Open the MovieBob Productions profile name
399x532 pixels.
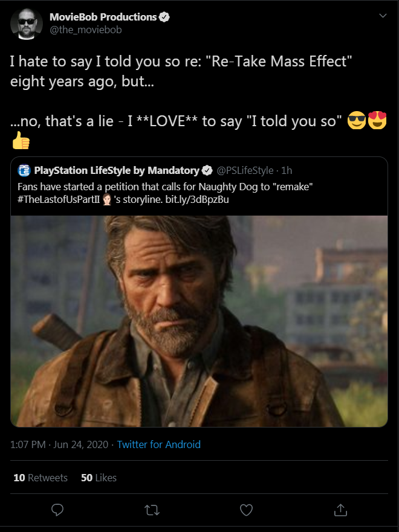[103, 17]
